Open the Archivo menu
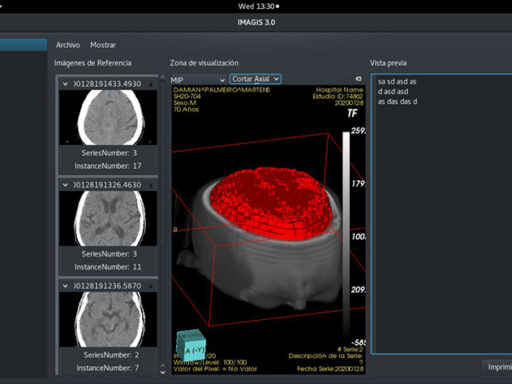The width and height of the screenshot is (512, 384). [68, 45]
